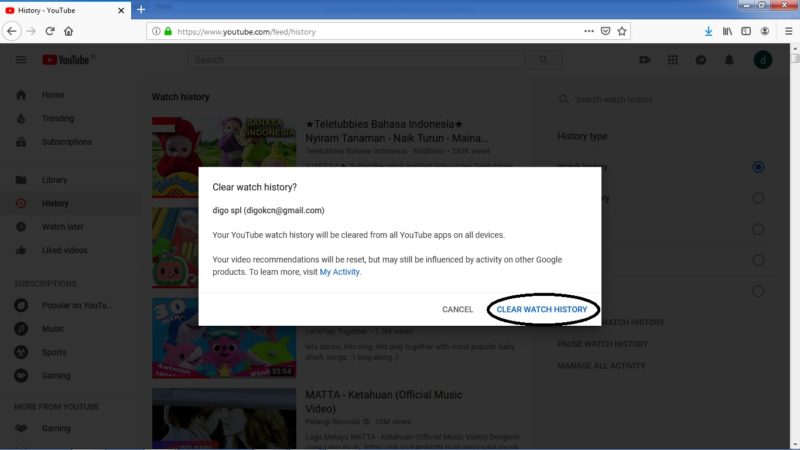Close the History - YouTube tab

(x=121, y=10)
